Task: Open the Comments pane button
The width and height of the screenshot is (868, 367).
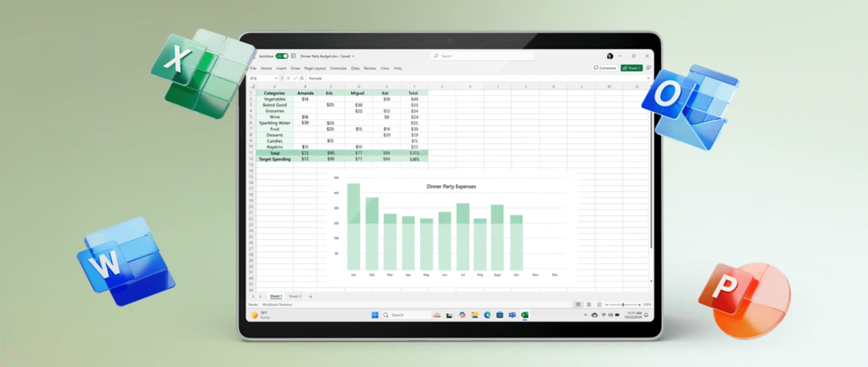Action: pyautogui.click(x=605, y=68)
